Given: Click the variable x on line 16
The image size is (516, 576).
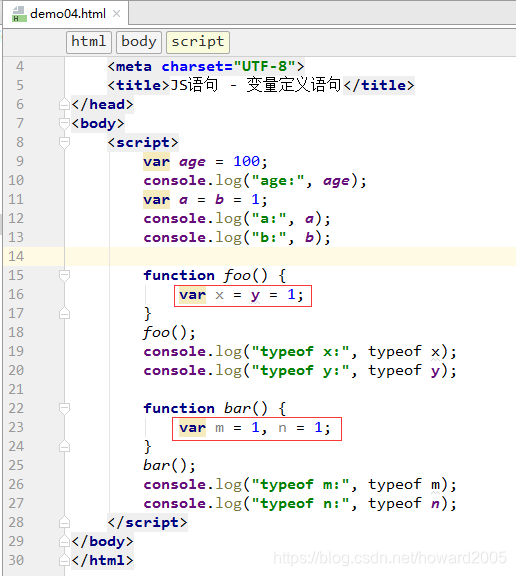Looking at the screenshot, I should click(219, 295).
